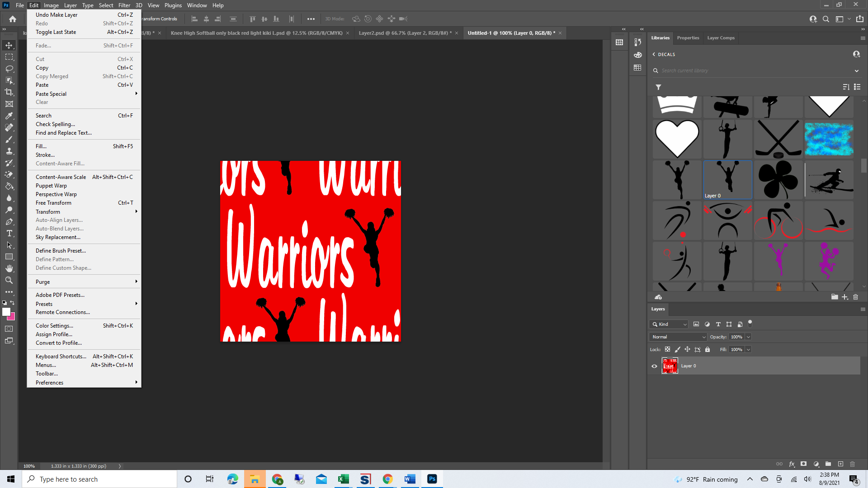The height and width of the screenshot is (488, 868).
Task: Click the delete layer trash icon
Action: point(852,464)
